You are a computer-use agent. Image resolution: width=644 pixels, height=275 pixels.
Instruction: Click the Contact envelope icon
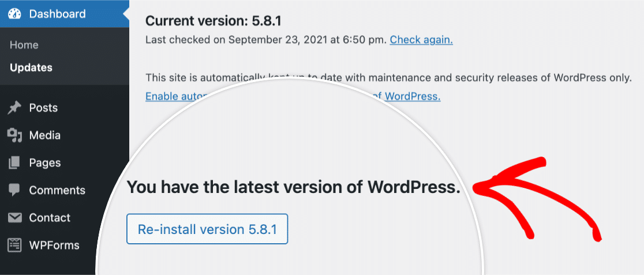click(x=15, y=217)
